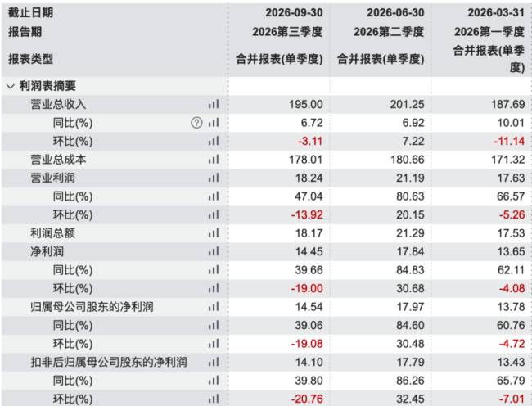The image size is (532, 406).
Task: Select the 84.83 growth cell
Action: [x=410, y=270]
